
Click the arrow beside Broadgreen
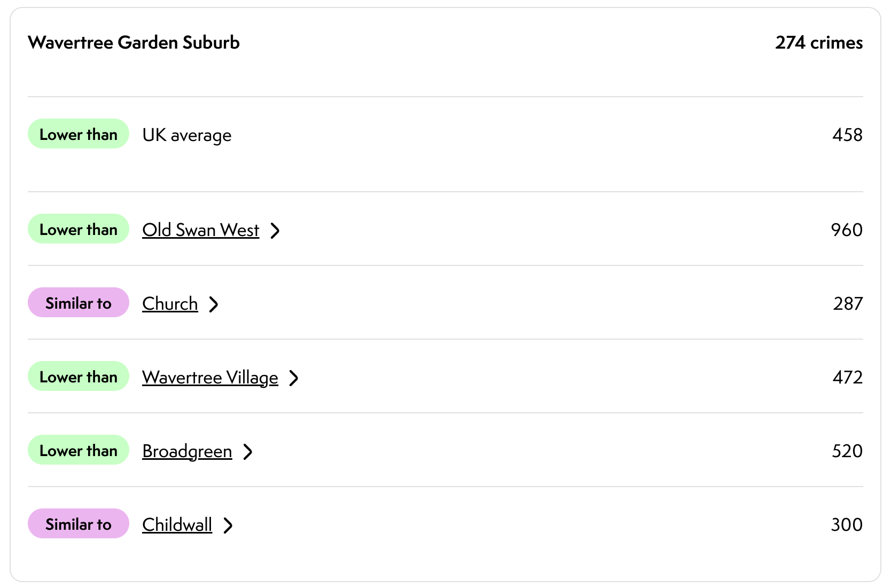tap(248, 452)
